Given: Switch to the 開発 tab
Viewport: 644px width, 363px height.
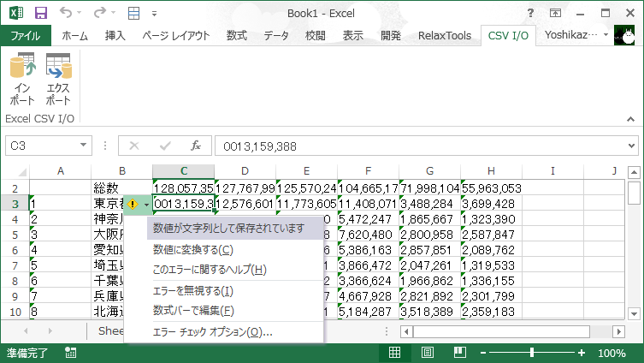Looking at the screenshot, I should click(x=391, y=36).
